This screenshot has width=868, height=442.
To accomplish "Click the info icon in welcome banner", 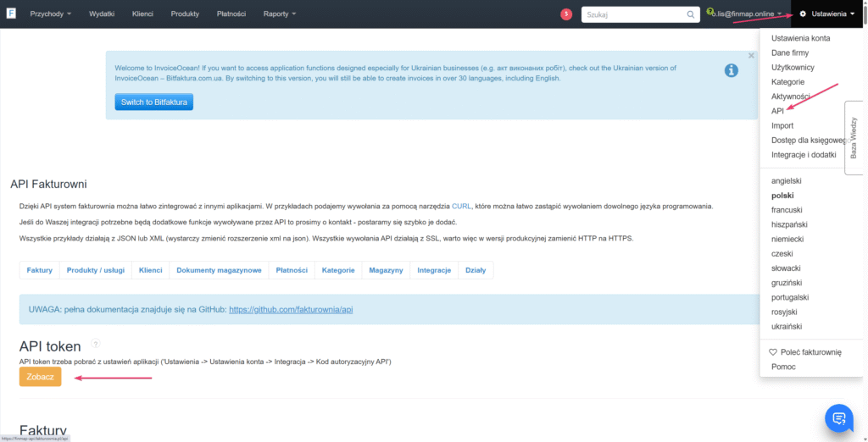I will point(731,71).
